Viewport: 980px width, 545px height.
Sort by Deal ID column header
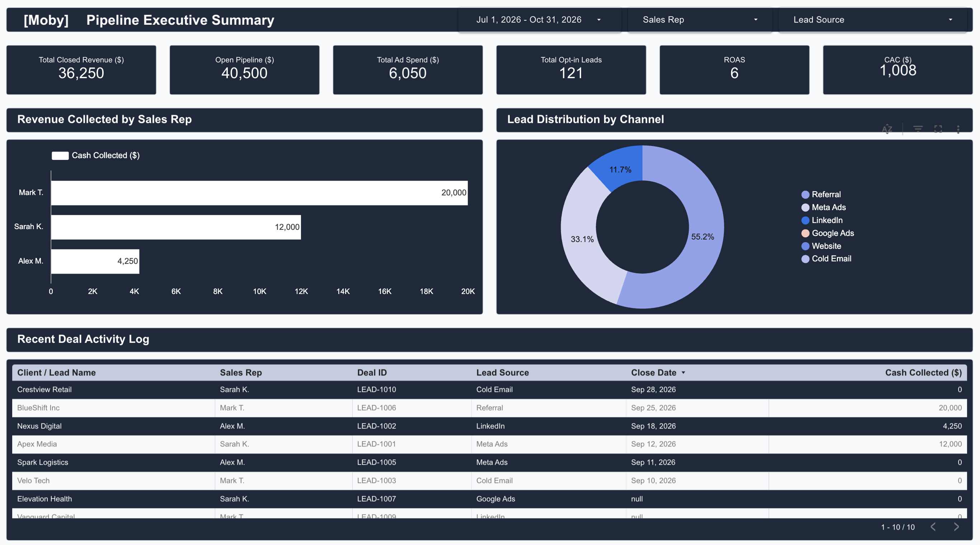[x=372, y=372]
